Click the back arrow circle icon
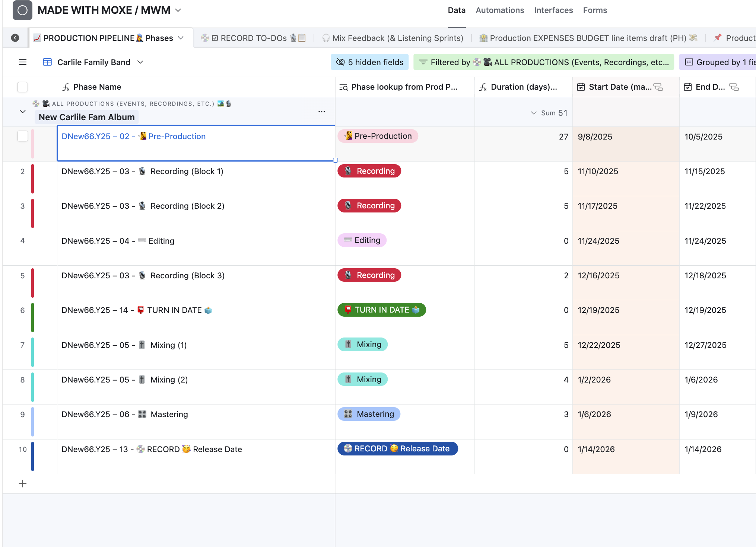The height and width of the screenshot is (547, 756). click(15, 38)
